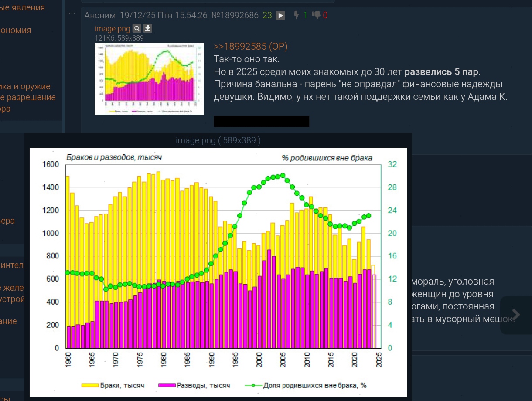Screen dimensions: 532x401
Task: Click the reverse image search magnifier icon
Action: [x=136, y=29]
